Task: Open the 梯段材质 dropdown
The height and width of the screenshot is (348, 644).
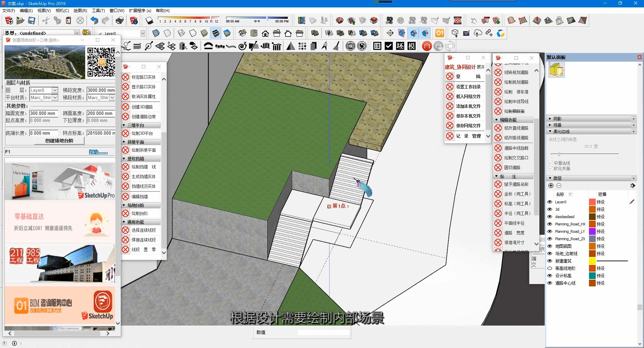Action: (112, 97)
